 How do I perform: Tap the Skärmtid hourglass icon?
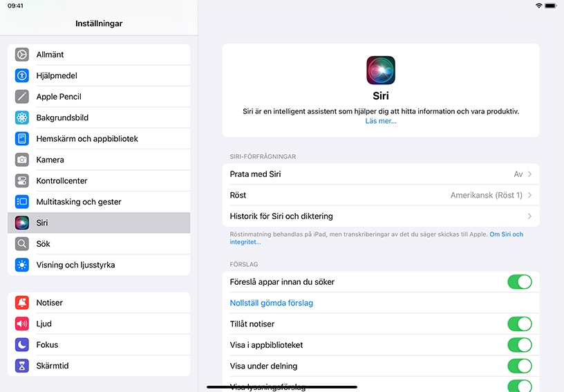pos(22,366)
